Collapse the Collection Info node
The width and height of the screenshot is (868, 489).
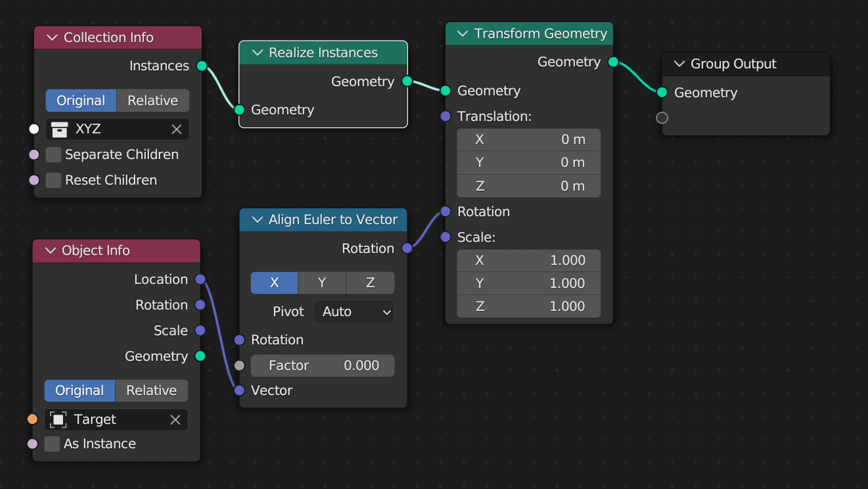[x=51, y=38]
